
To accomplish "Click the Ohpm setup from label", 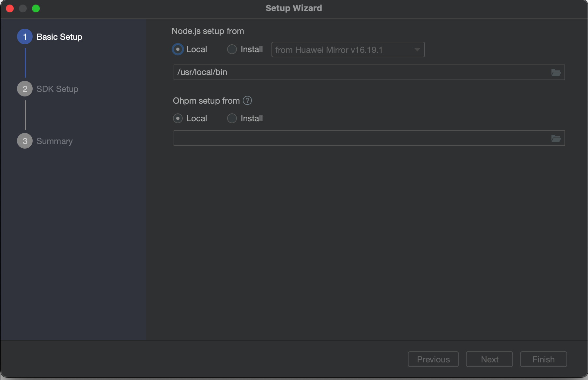I will pyautogui.click(x=206, y=101).
